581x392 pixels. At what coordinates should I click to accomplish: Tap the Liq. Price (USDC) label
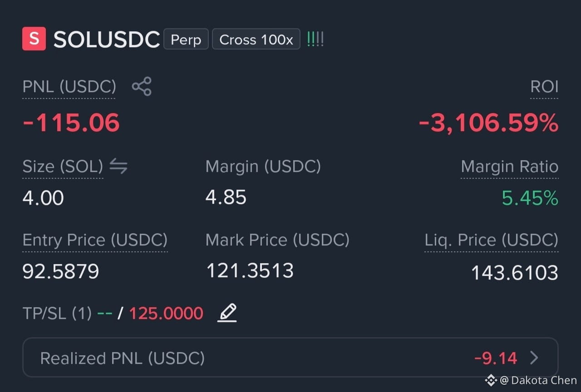pyautogui.click(x=492, y=240)
